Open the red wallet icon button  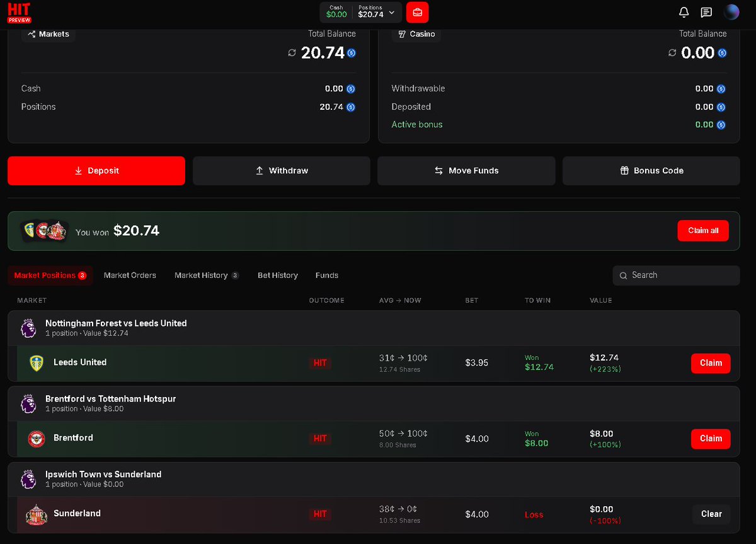tap(417, 12)
